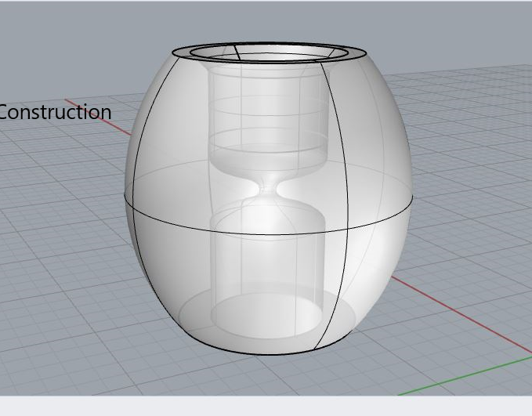Select the narrow hourglass neck inside the model
The width and height of the screenshot is (532, 416).
pos(269,187)
